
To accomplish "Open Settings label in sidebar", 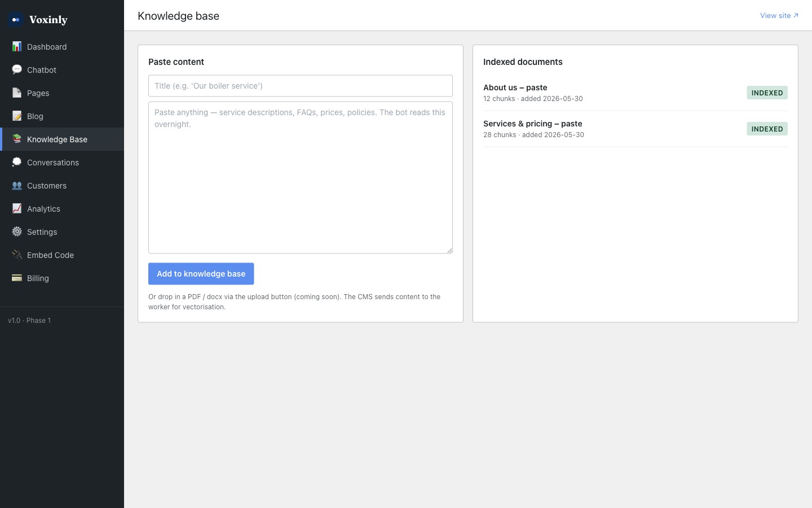I will click(42, 232).
